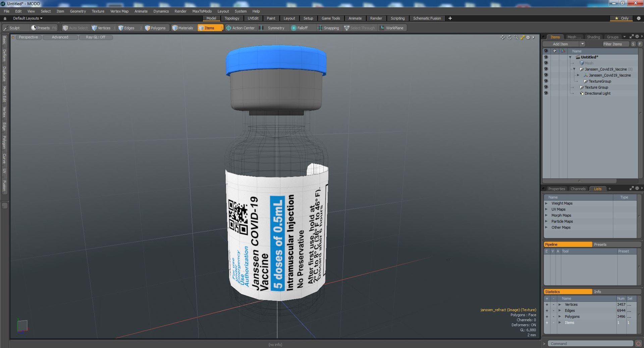The image size is (644, 348).
Task: Hide the Directional Light item
Action: pyautogui.click(x=546, y=93)
